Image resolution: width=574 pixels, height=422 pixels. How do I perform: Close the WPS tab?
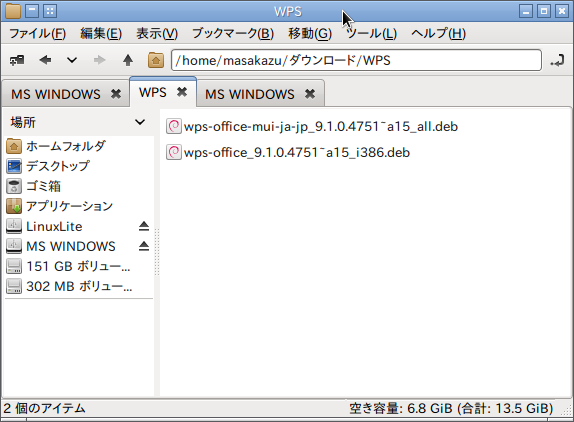pyautogui.click(x=182, y=92)
